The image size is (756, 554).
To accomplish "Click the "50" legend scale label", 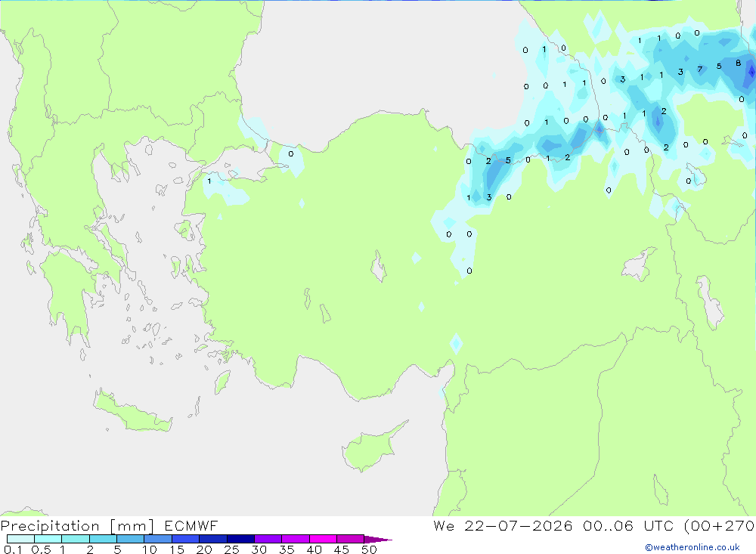I will pos(369,549).
